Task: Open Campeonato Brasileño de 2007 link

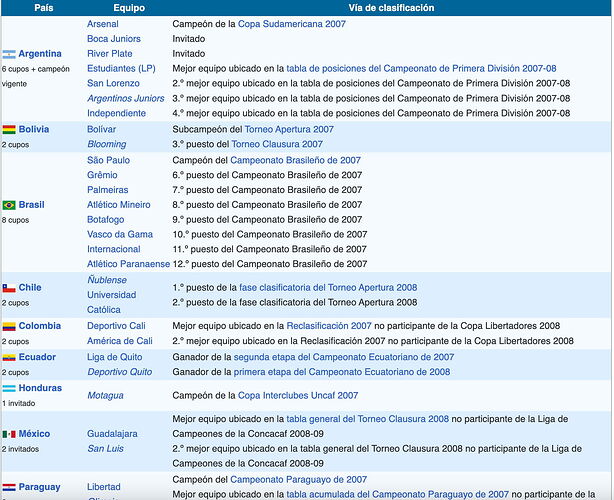Action: click(295, 160)
